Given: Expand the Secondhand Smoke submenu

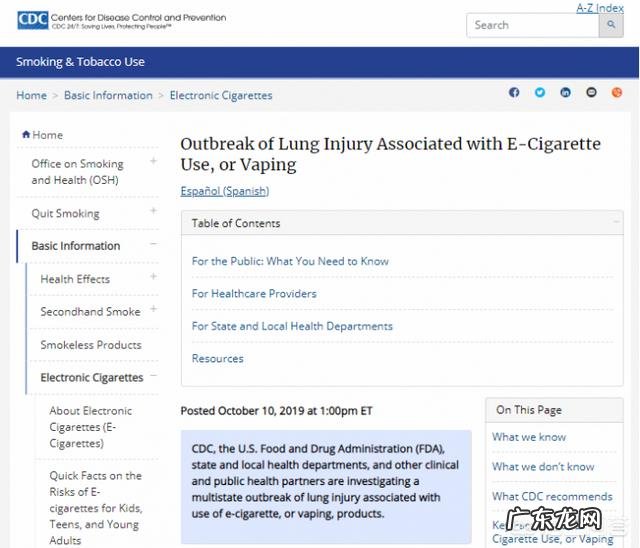Looking at the screenshot, I should coord(153,309).
